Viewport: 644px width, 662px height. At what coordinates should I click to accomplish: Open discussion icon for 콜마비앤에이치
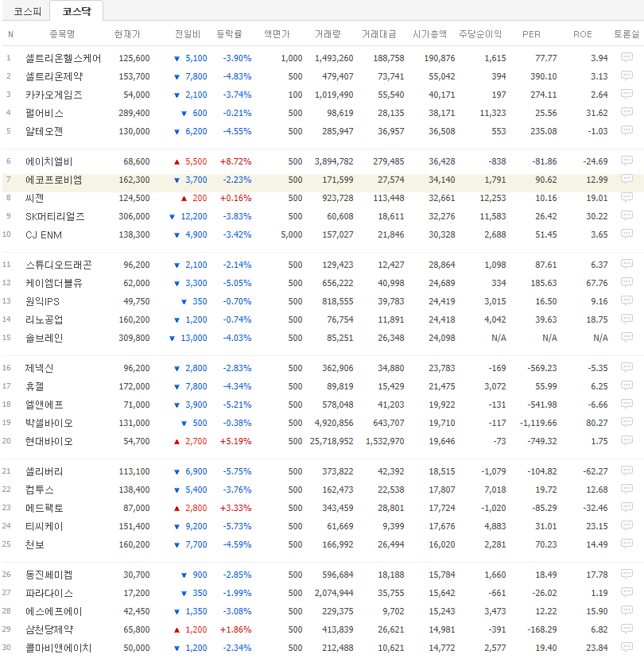click(x=627, y=647)
